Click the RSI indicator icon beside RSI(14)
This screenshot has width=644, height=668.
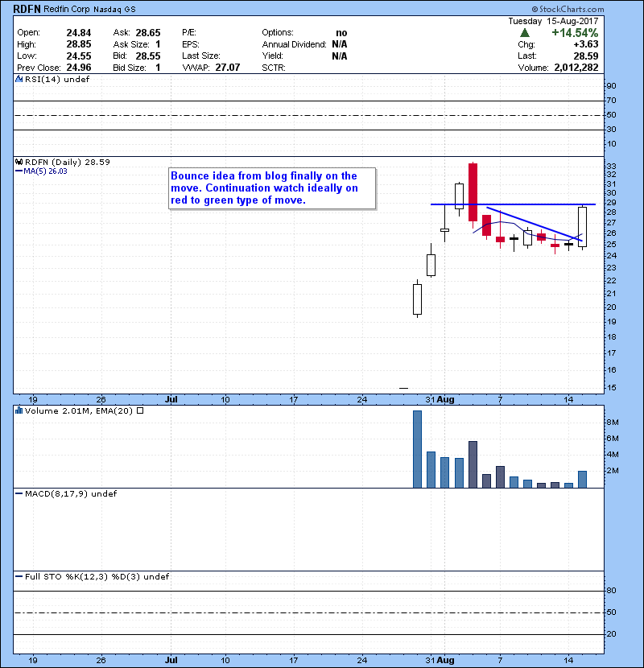[x=19, y=79]
